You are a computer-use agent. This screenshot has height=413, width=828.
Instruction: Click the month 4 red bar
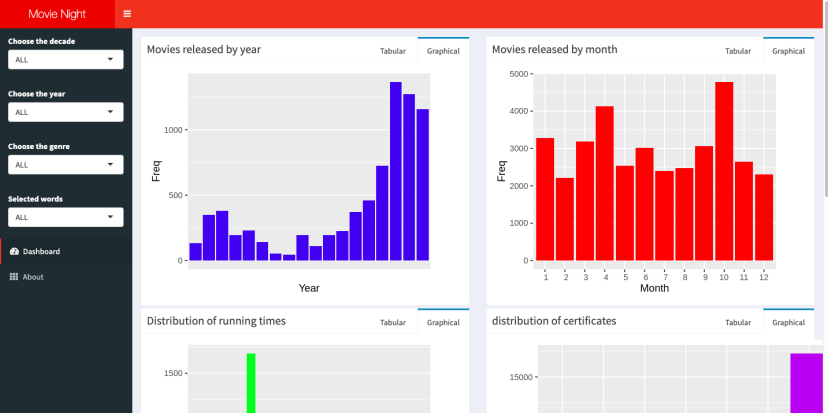click(605, 183)
